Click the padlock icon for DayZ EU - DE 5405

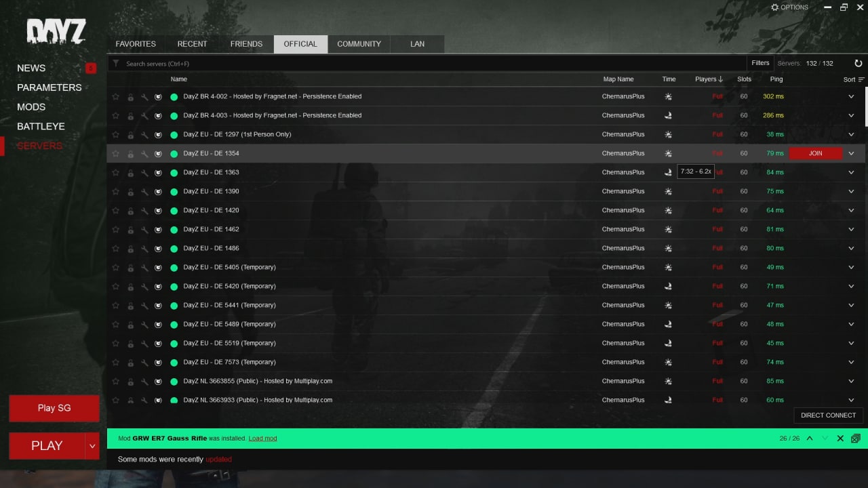tap(130, 267)
